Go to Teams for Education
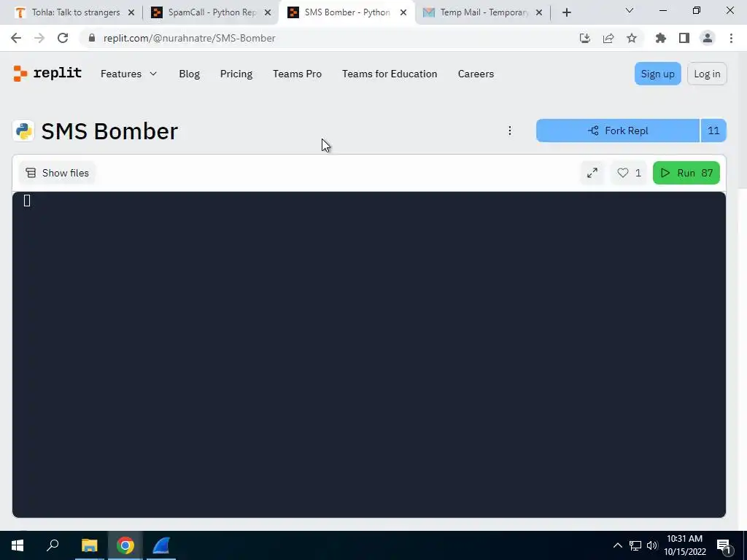 [390, 74]
